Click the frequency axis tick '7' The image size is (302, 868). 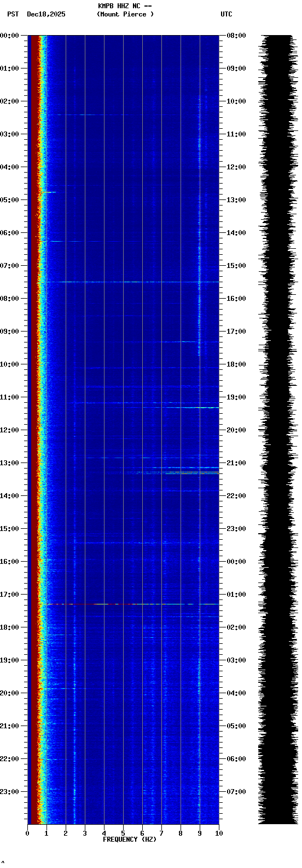click(161, 833)
